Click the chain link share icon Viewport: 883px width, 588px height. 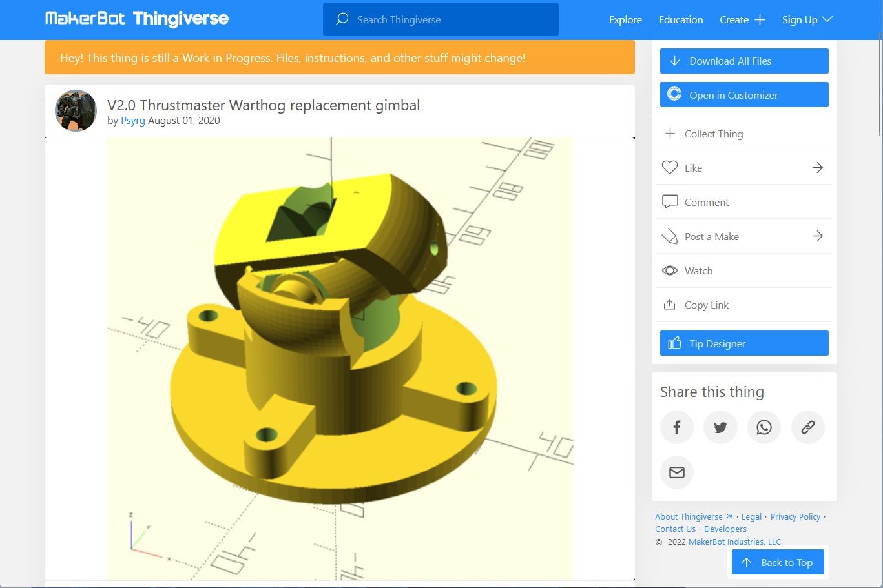[808, 427]
